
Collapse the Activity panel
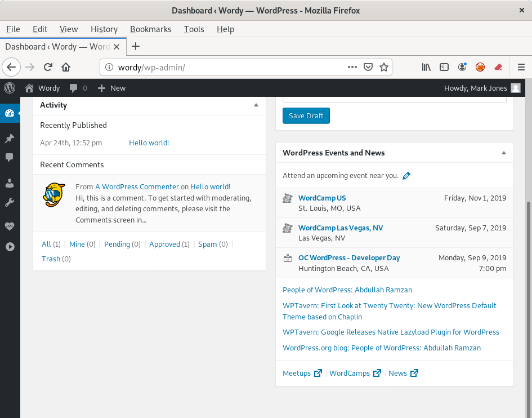pyautogui.click(x=256, y=105)
